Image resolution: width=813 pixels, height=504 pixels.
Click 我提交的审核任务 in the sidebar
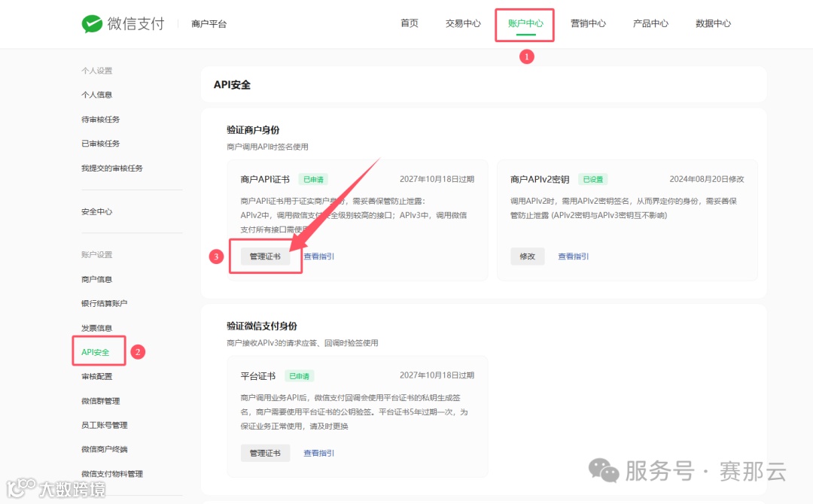[111, 168]
